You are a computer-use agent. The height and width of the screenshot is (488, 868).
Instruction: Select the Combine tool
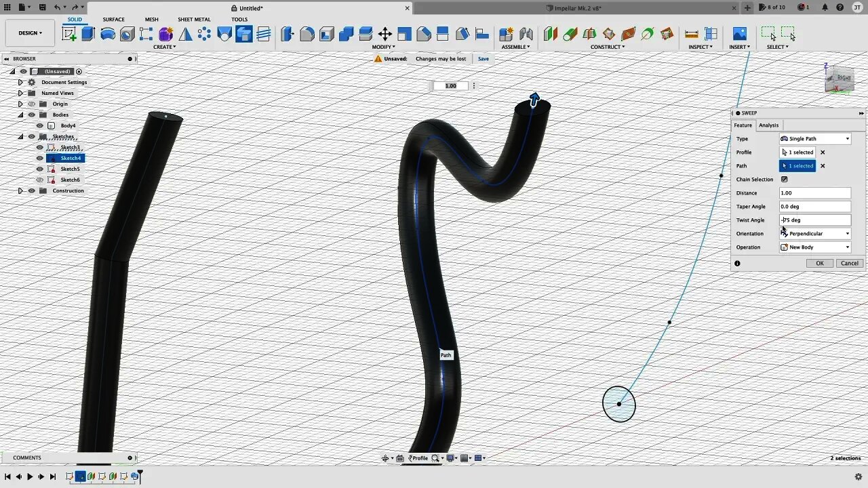pyautogui.click(x=346, y=33)
